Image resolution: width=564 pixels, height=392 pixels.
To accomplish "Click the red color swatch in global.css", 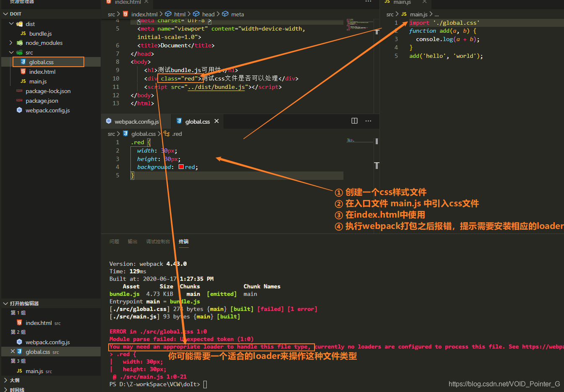I will (181, 167).
